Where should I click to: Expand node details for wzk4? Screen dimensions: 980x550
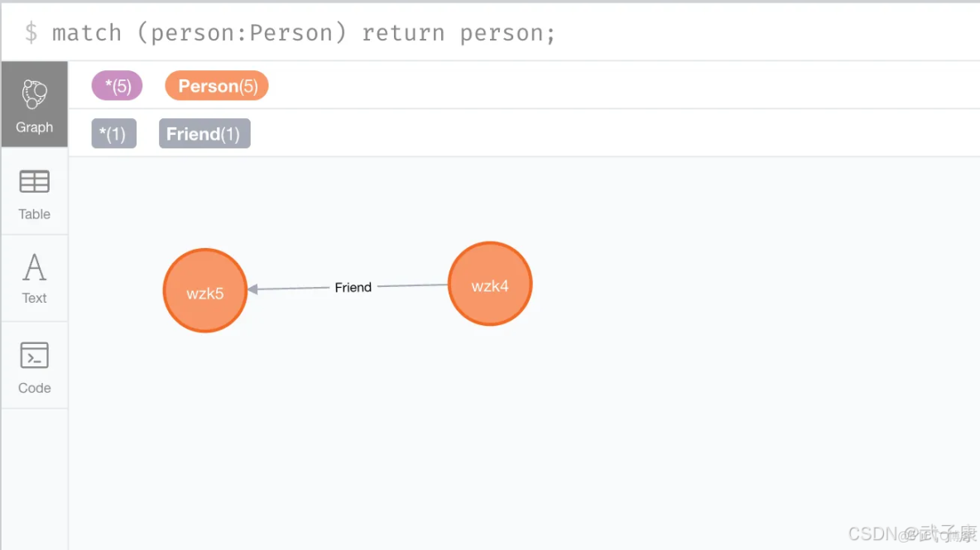(x=490, y=284)
